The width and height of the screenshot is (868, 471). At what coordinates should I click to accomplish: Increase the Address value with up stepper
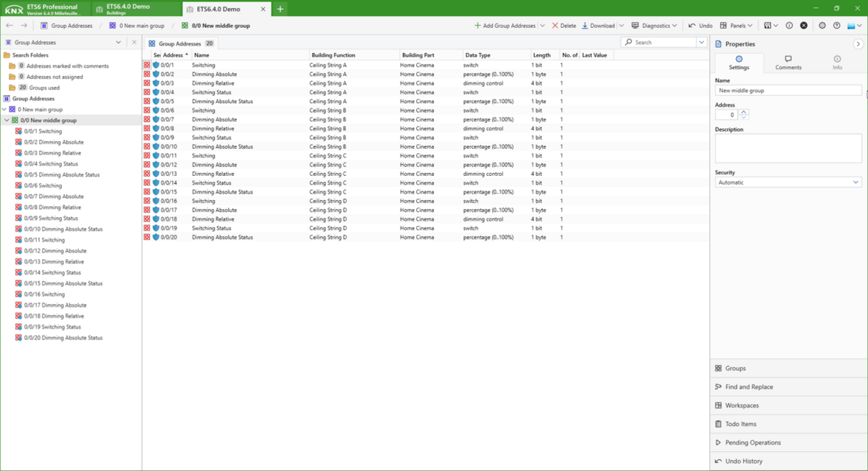coord(744,113)
